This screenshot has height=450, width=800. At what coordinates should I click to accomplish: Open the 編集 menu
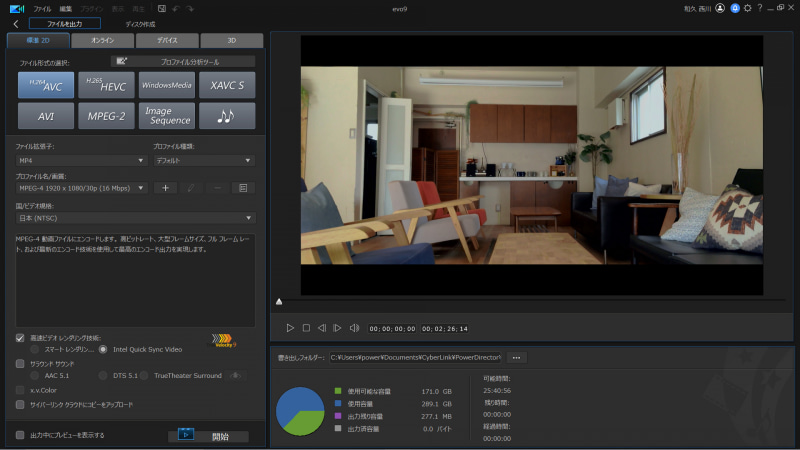click(66, 9)
